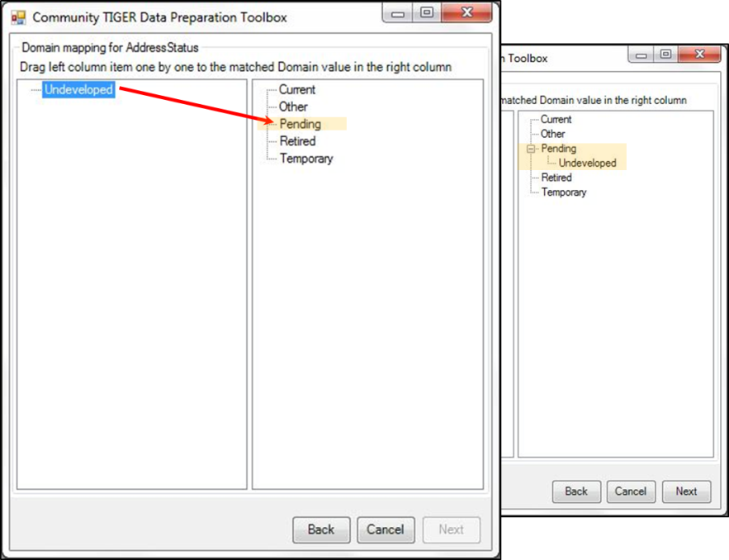Select Other in front window domain list

pos(293,107)
